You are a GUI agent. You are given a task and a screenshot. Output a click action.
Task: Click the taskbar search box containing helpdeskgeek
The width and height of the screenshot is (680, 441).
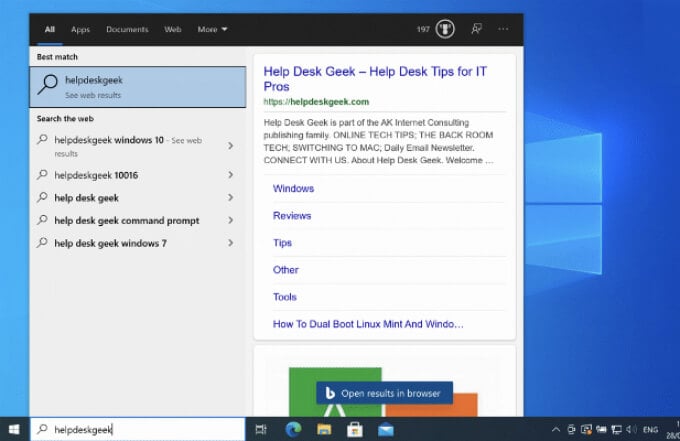point(140,429)
